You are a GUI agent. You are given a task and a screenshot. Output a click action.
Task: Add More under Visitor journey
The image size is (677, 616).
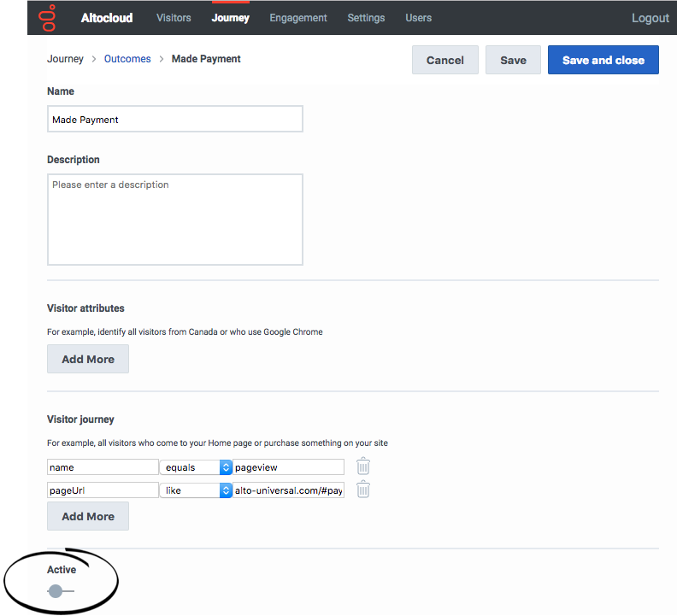(x=88, y=516)
